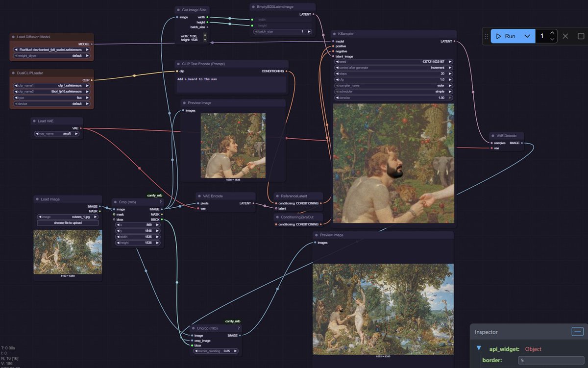This screenshot has width=588, height=368.
Task: Click the left arrow to decrease border_blending
Action: pyautogui.click(x=196, y=351)
